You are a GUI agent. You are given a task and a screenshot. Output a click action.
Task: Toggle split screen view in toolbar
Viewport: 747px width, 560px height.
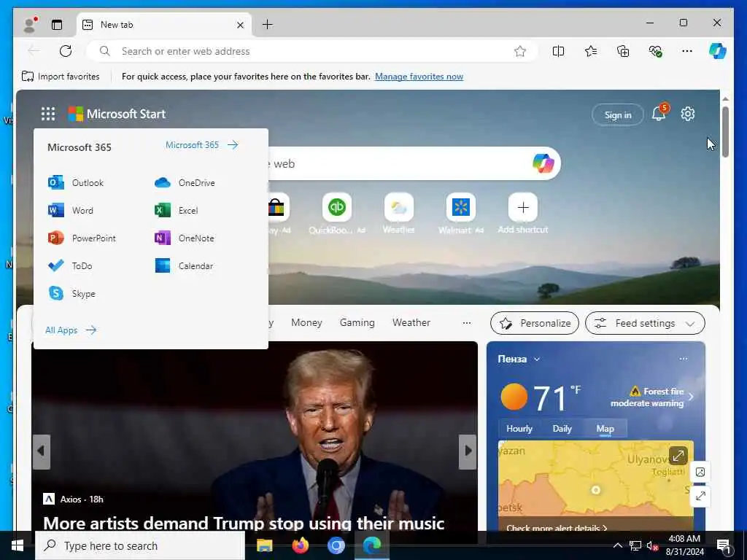click(x=558, y=51)
